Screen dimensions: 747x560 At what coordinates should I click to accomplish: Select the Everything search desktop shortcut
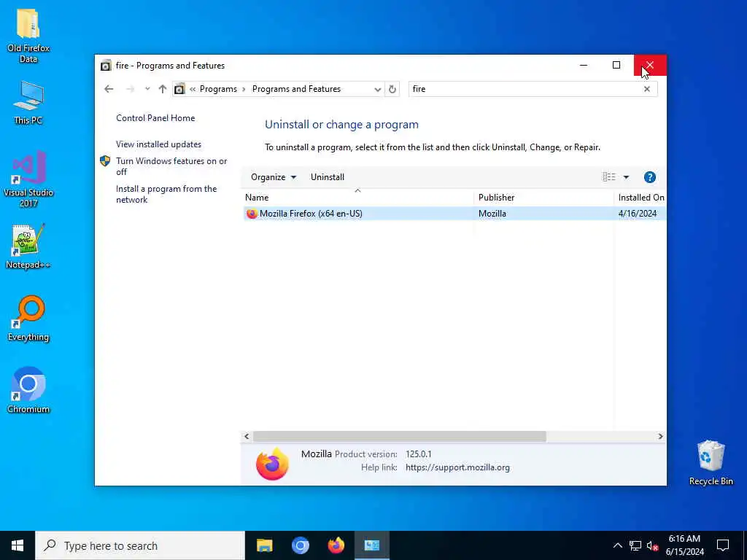28,319
